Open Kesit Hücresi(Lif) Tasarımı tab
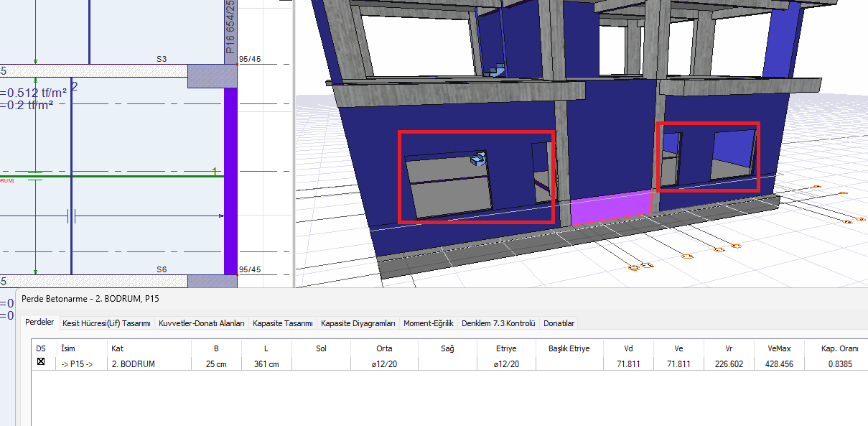The width and height of the screenshot is (868, 426). pos(106,323)
